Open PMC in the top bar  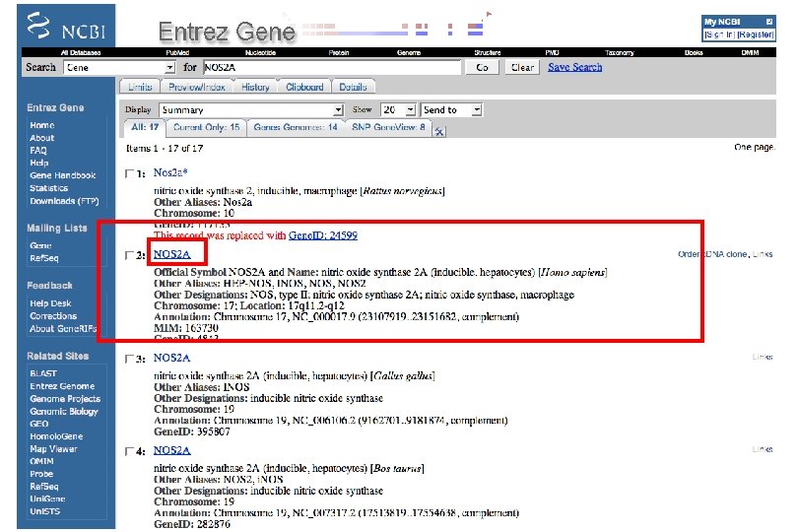[x=552, y=52]
